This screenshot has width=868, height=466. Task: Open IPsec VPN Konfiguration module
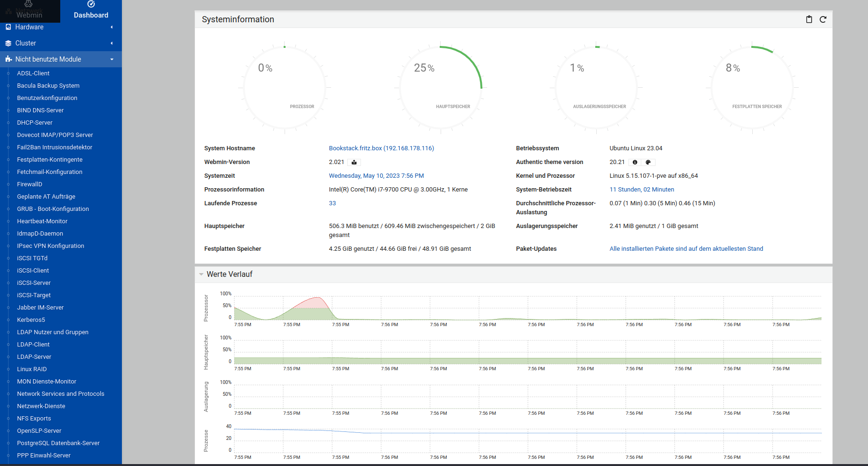tap(51, 246)
